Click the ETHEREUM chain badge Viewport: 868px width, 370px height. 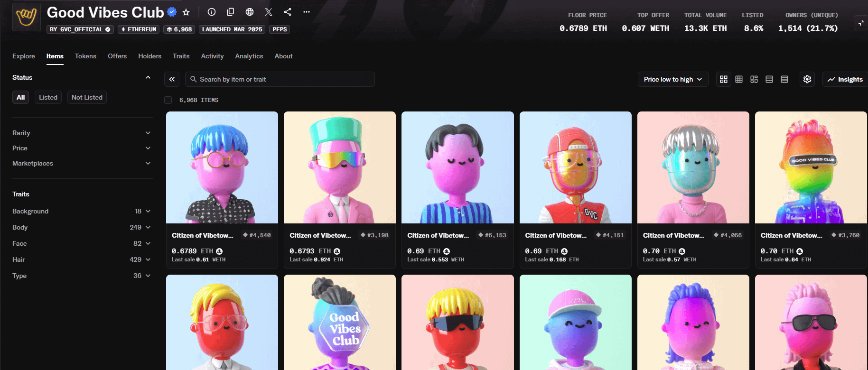pos(139,29)
